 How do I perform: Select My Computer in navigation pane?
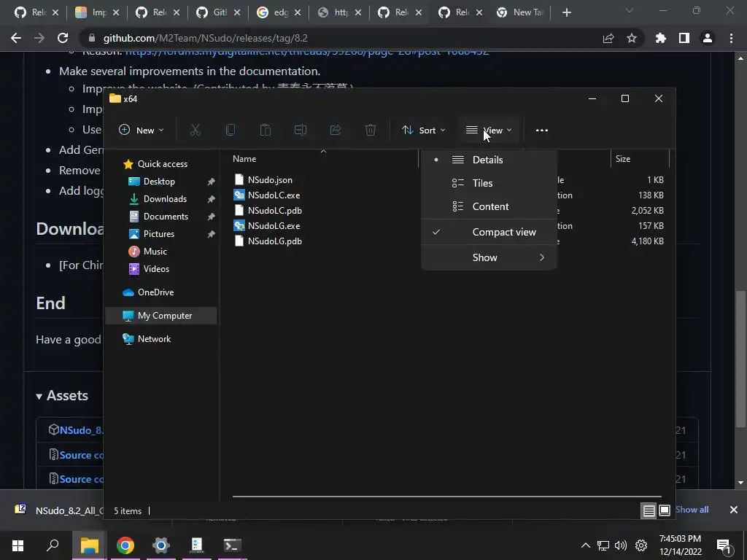pyautogui.click(x=161, y=316)
